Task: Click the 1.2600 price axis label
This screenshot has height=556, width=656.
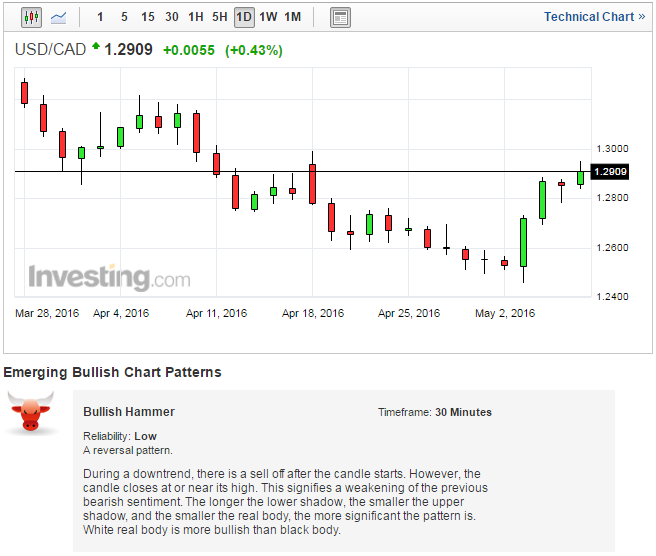Action: click(612, 248)
